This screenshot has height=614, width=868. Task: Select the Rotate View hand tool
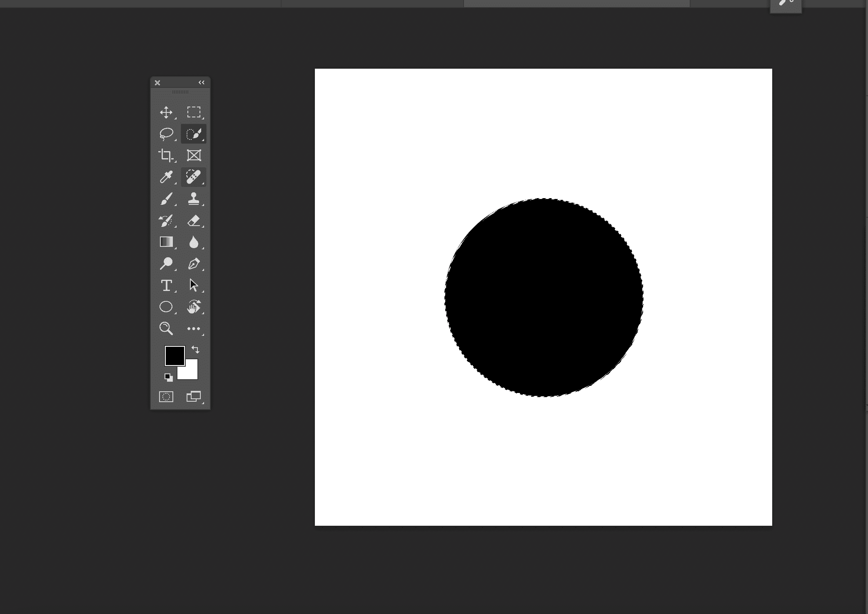[194, 307]
